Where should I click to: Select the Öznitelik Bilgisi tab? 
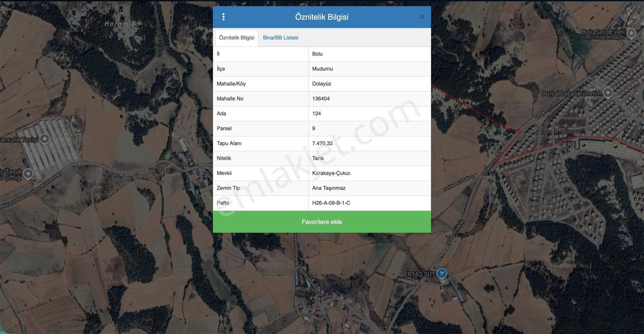point(237,38)
